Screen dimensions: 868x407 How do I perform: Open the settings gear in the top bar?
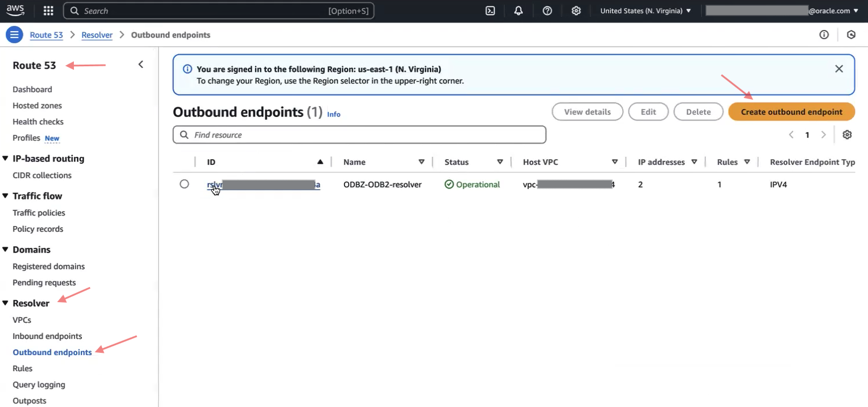(576, 10)
